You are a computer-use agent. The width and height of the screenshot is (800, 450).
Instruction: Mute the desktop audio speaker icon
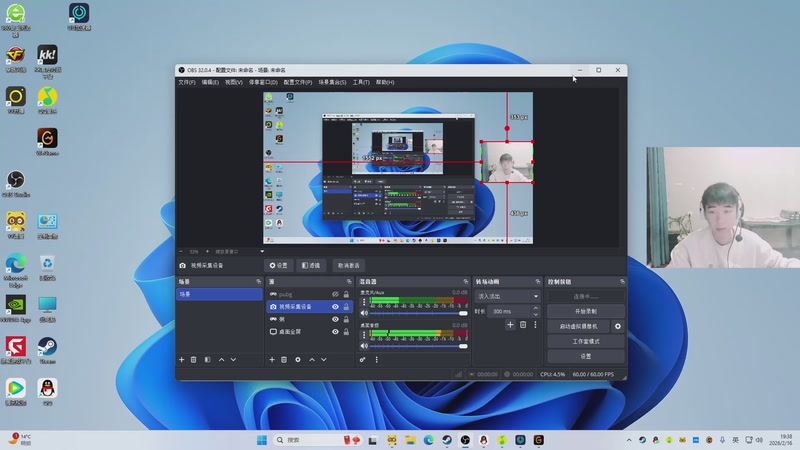(364, 344)
